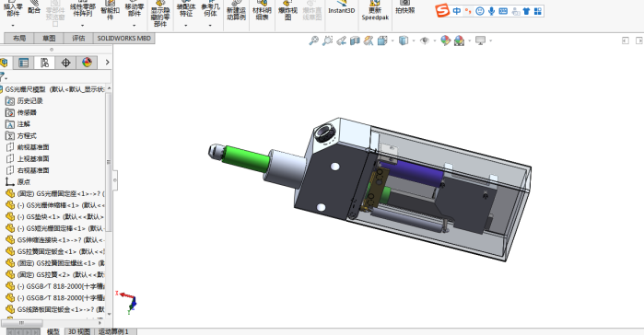The width and height of the screenshot is (644, 335).
Task: Open the DimXpertManager crosshair tab
Action: [65, 63]
